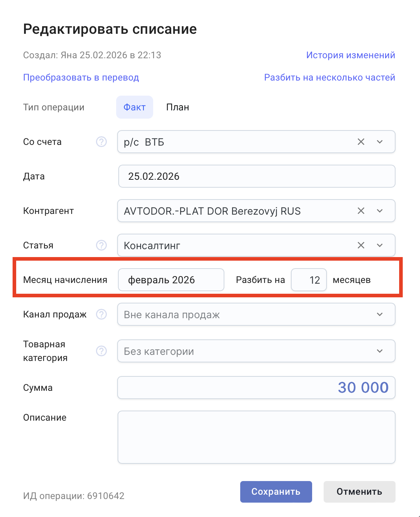Open the Контрагент dropdown arrow

(380, 211)
